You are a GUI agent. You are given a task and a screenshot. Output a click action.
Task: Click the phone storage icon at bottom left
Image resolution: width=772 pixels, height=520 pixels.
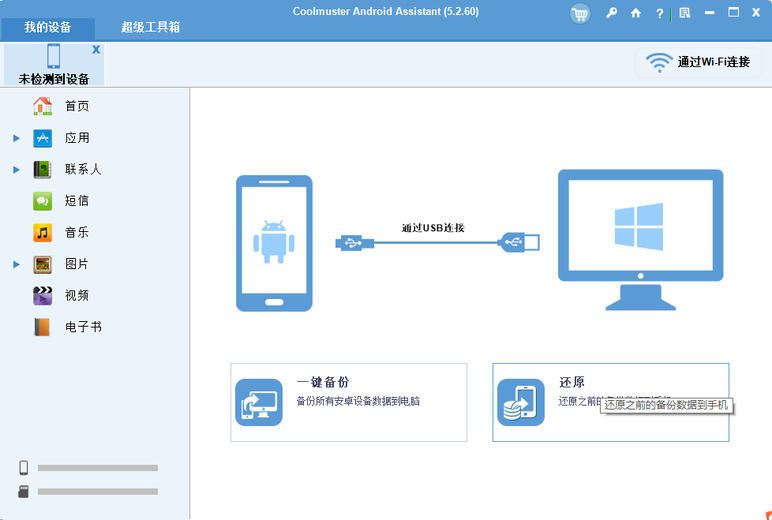tap(23, 468)
